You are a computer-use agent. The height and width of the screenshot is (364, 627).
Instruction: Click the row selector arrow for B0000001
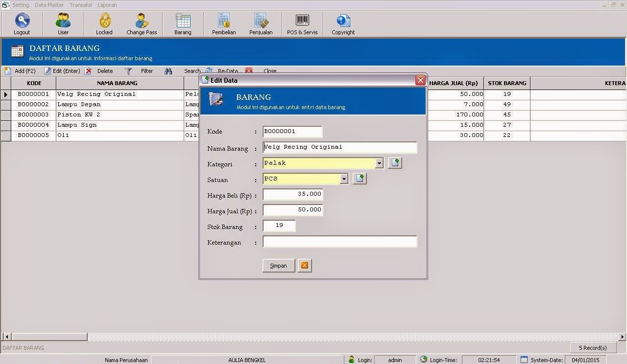6,94
